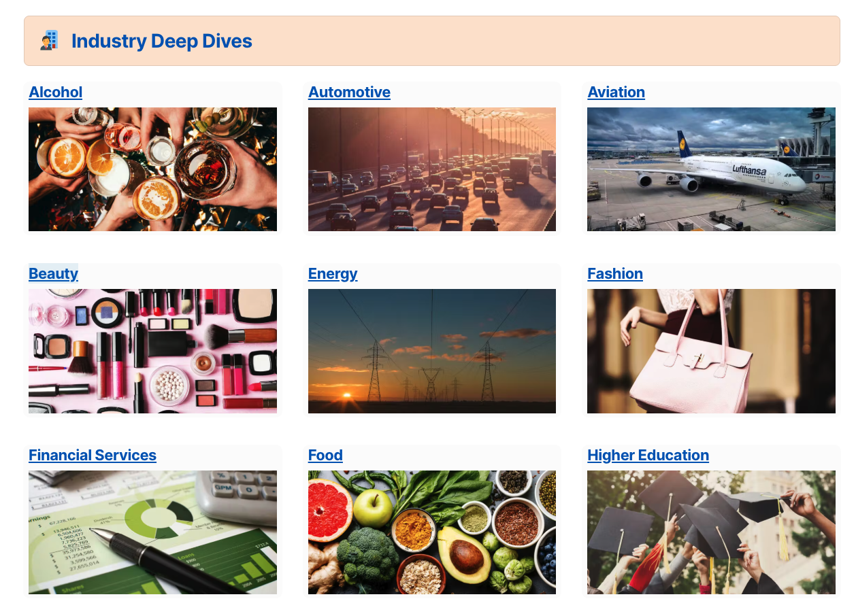The width and height of the screenshot is (856, 616).
Task: Select the highlighted Beauty link
Action: (x=53, y=274)
